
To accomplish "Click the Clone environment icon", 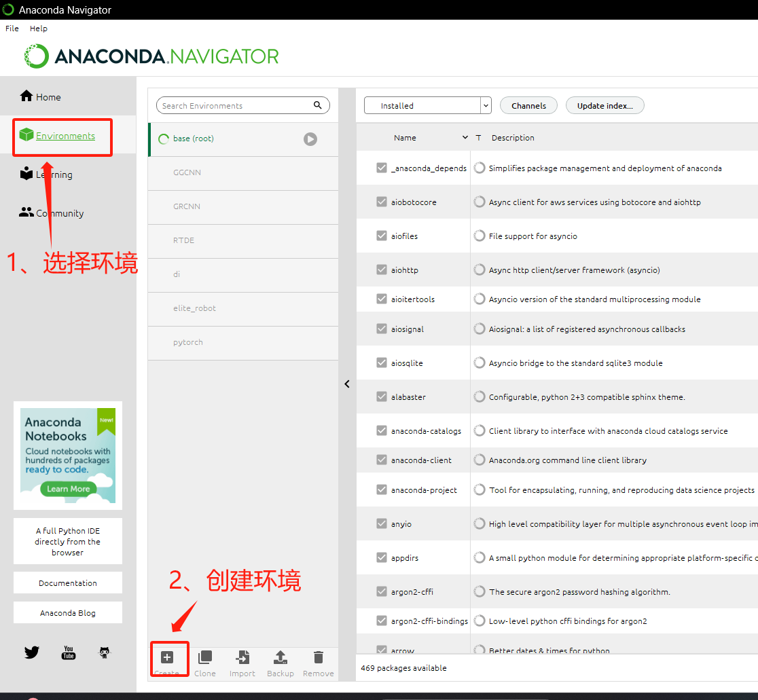I will point(205,657).
